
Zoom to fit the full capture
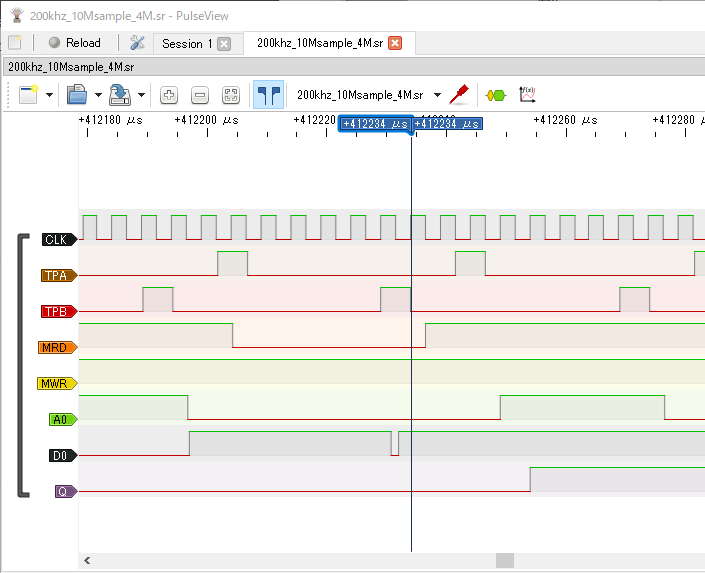(231, 95)
